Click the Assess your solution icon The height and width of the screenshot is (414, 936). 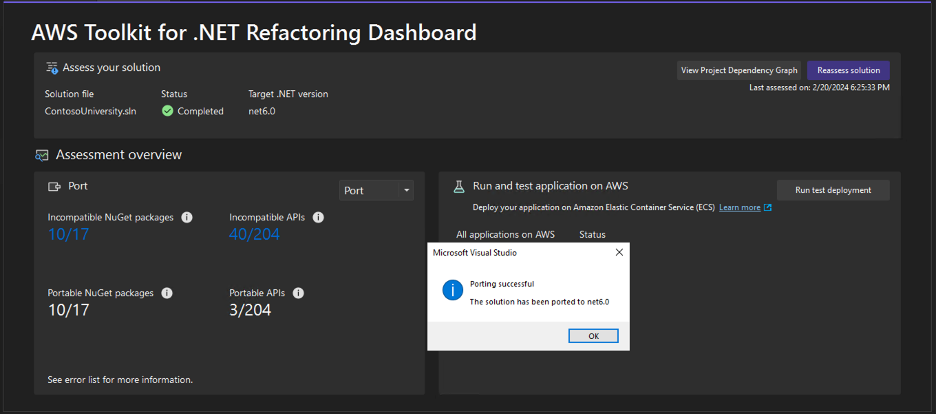(52, 68)
